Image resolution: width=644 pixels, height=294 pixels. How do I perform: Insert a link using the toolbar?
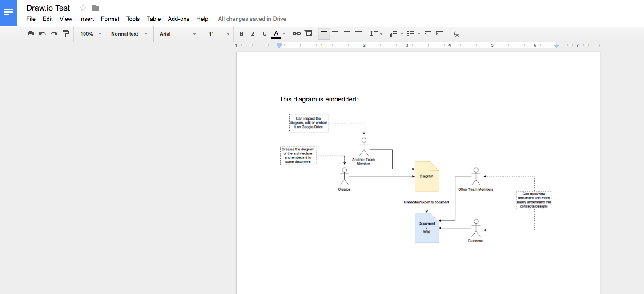point(297,34)
